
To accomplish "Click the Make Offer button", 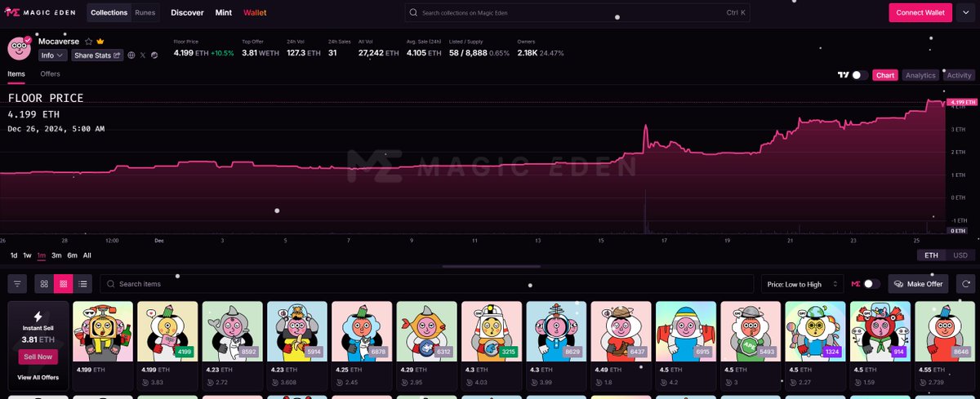I will [919, 284].
